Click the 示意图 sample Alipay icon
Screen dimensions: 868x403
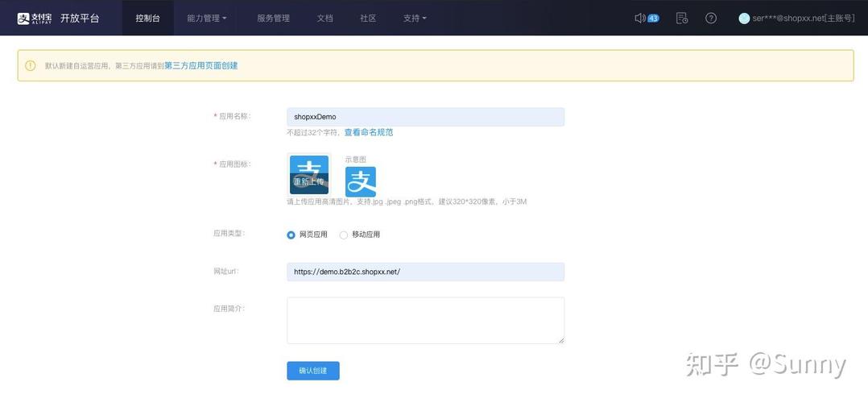(x=361, y=181)
